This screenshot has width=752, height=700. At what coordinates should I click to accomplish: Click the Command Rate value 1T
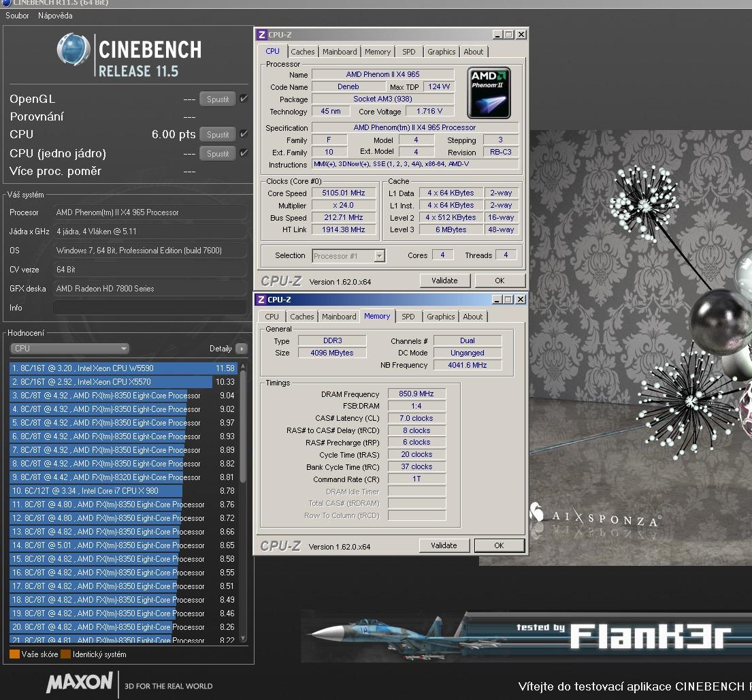tap(416, 479)
